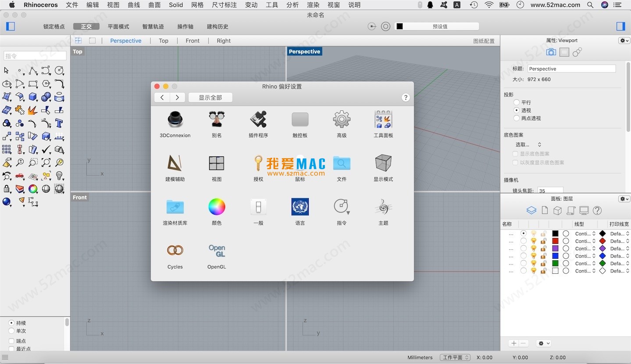Click the camera icon in properties panel
631x364 pixels.
click(551, 52)
